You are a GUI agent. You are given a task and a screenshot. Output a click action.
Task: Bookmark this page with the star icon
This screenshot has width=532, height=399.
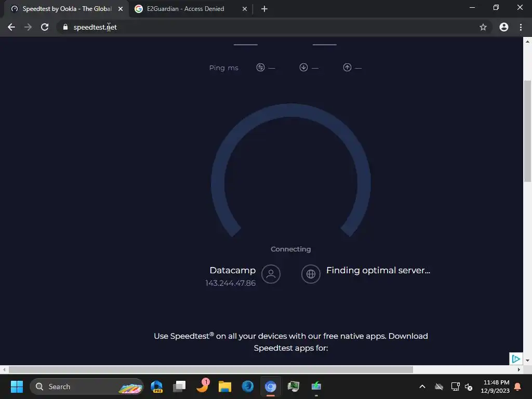(x=483, y=27)
